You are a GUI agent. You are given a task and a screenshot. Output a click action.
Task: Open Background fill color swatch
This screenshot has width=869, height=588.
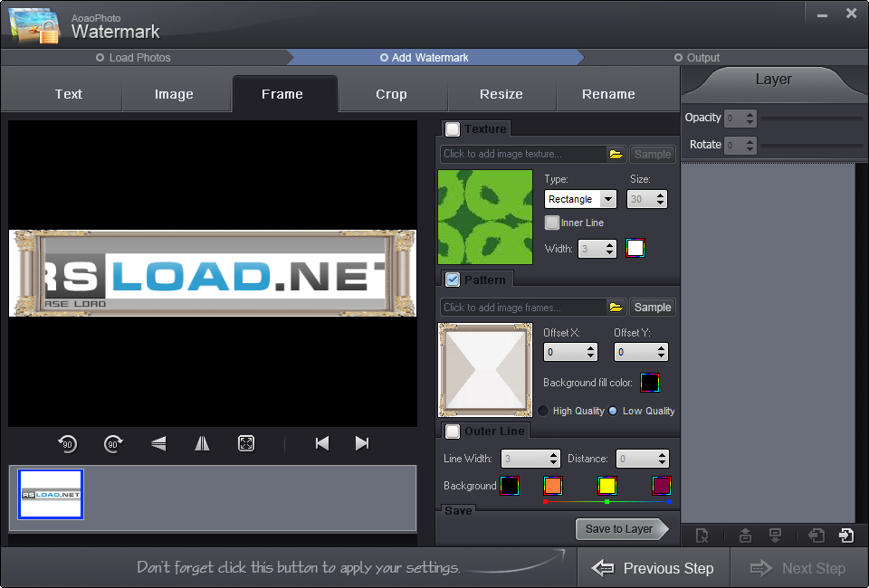650,383
